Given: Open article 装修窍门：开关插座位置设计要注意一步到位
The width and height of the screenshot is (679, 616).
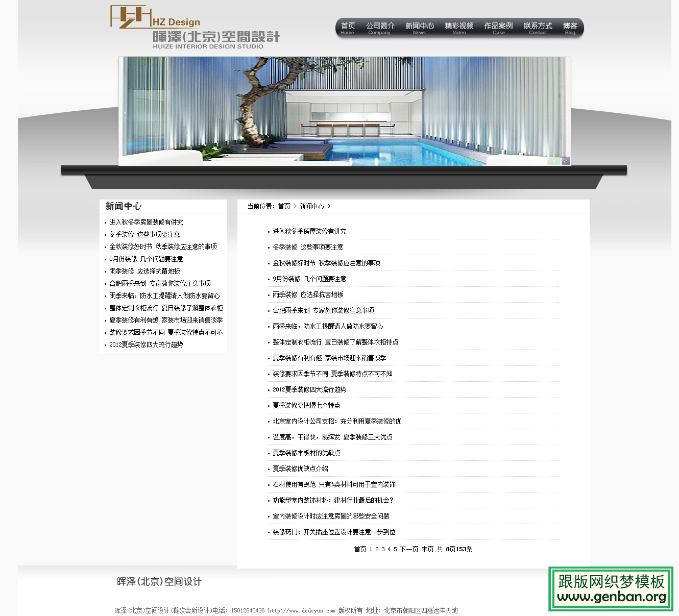Looking at the screenshot, I should pyautogui.click(x=333, y=532).
